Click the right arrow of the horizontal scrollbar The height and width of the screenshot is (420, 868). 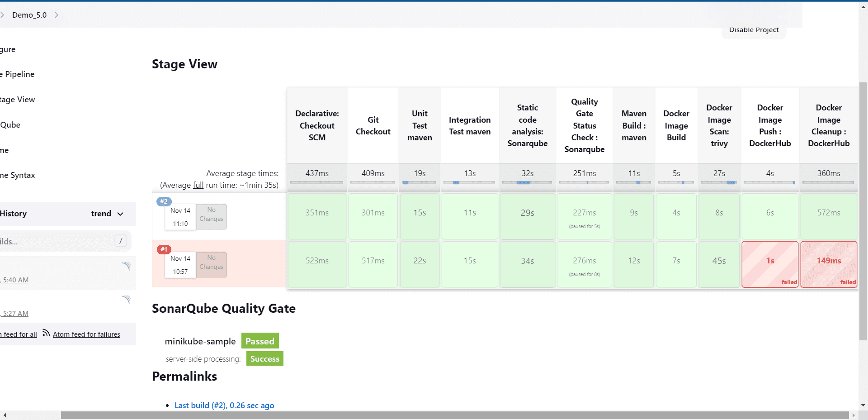pyautogui.click(x=854, y=415)
